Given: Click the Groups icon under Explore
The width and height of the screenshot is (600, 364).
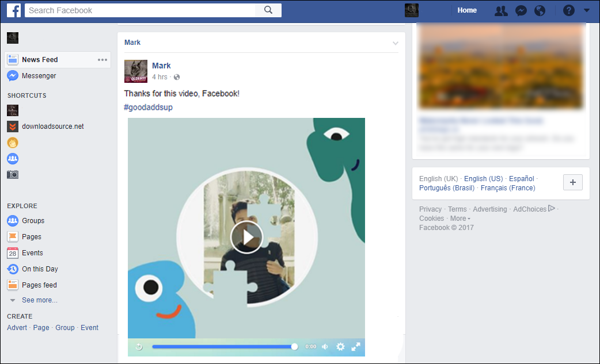Looking at the screenshot, I should pos(13,221).
